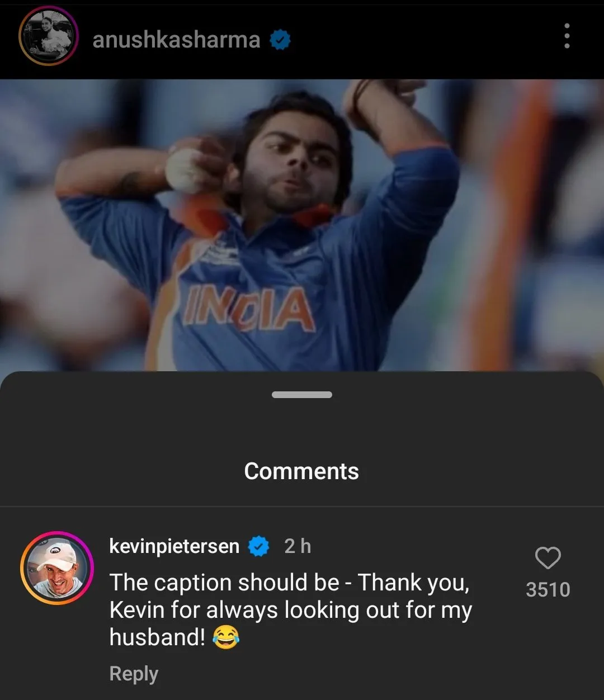The width and height of the screenshot is (604, 700).
Task: Click the comment text about the caption
Action: (x=290, y=609)
